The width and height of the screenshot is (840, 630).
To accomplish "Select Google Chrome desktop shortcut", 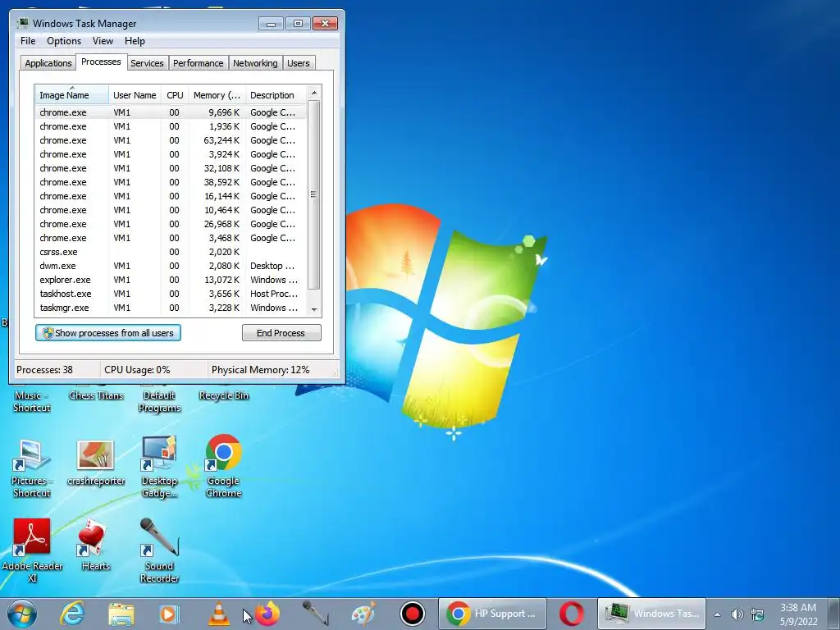I will [x=223, y=466].
